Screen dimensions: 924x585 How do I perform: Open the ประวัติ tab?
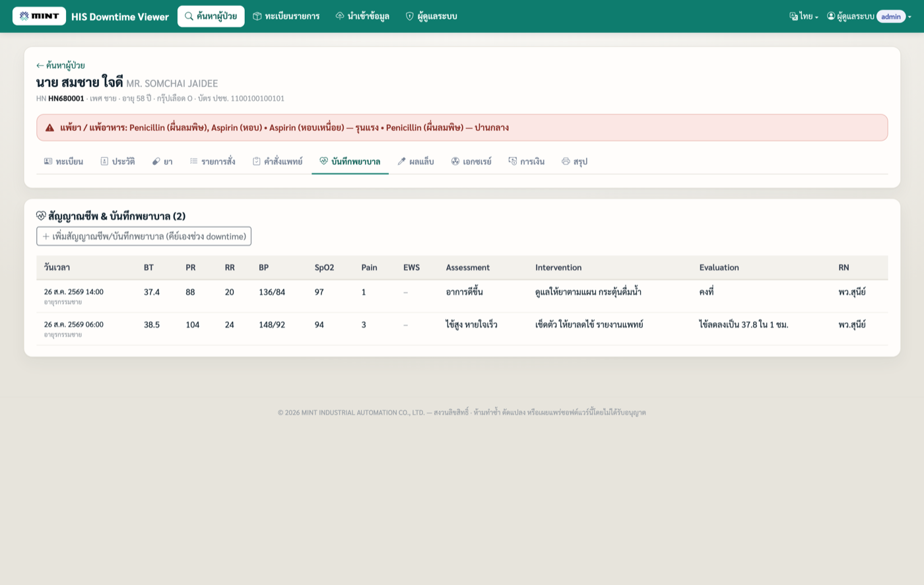(117, 161)
